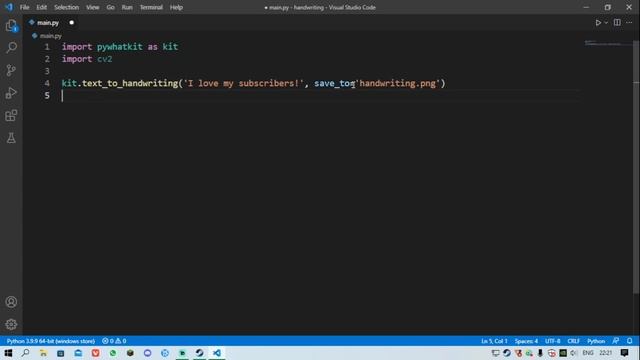Change indentation via Spaces: 4
This screenshot has width=640, height=360.
(526, 341)
